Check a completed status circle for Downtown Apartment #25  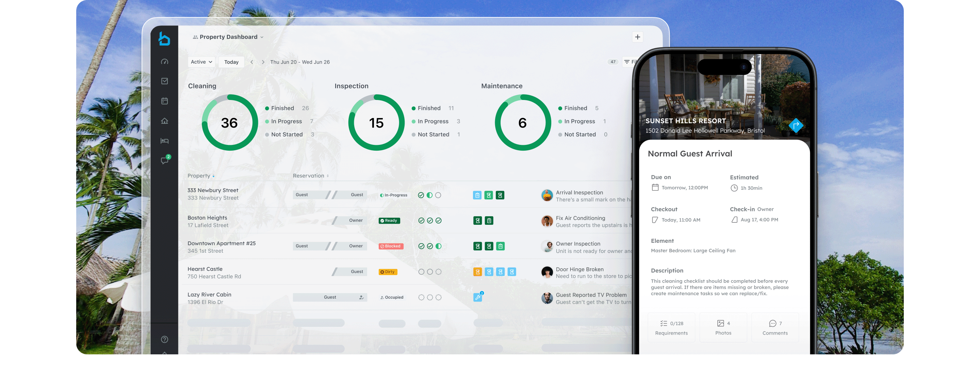[421, 246]
